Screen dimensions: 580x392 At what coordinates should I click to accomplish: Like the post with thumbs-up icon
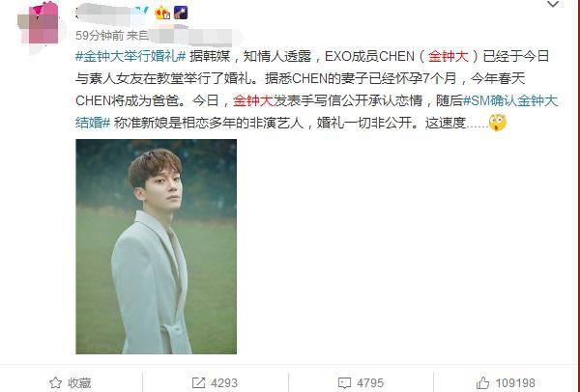pyautogui.click(x=482, y=382)
